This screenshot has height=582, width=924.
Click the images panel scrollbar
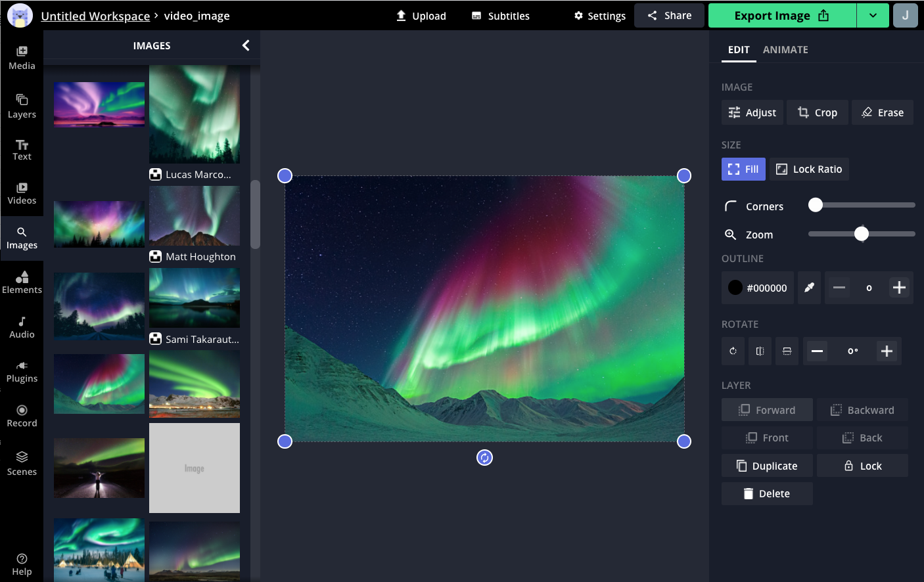(255, 215)
